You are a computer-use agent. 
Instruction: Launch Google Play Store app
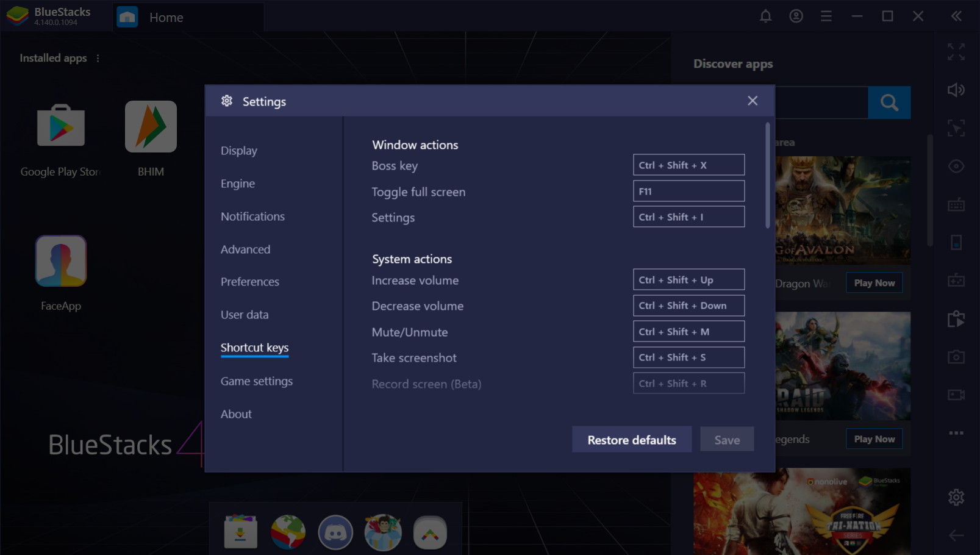point(60,126)
